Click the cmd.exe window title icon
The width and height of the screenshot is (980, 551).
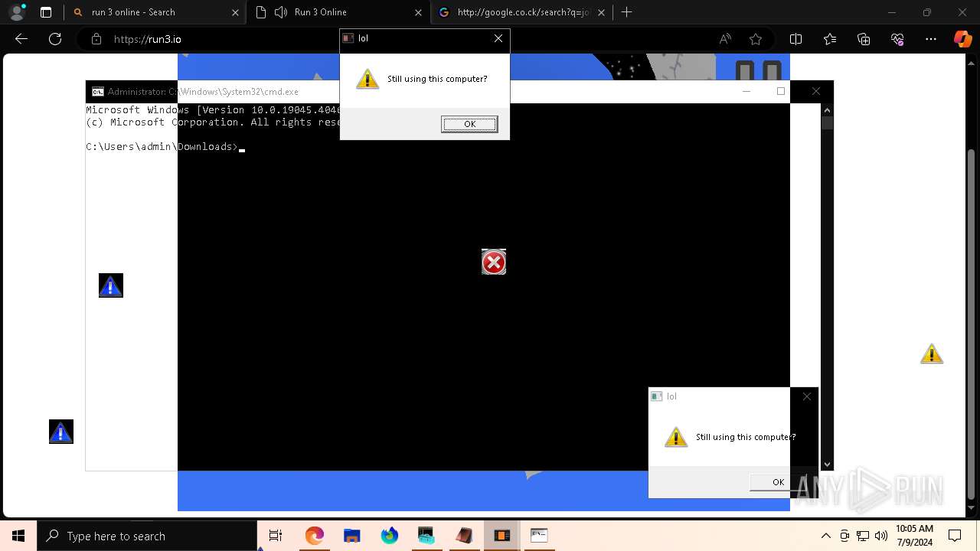click(98, 92)
